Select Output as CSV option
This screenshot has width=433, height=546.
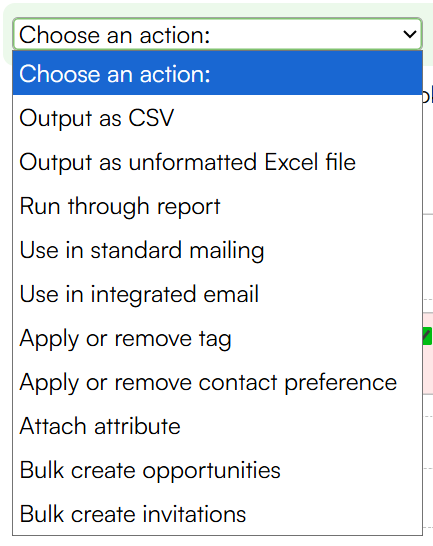(217, 118)
